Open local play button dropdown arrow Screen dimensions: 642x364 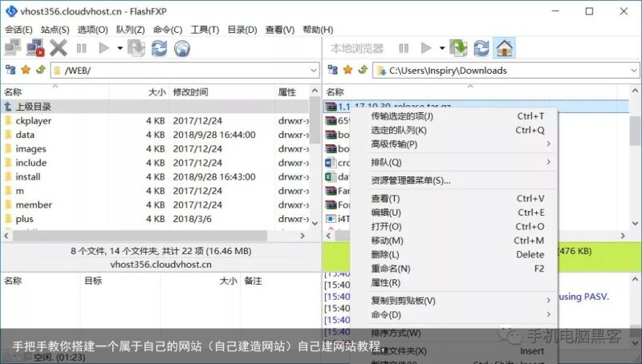(442, 48)
